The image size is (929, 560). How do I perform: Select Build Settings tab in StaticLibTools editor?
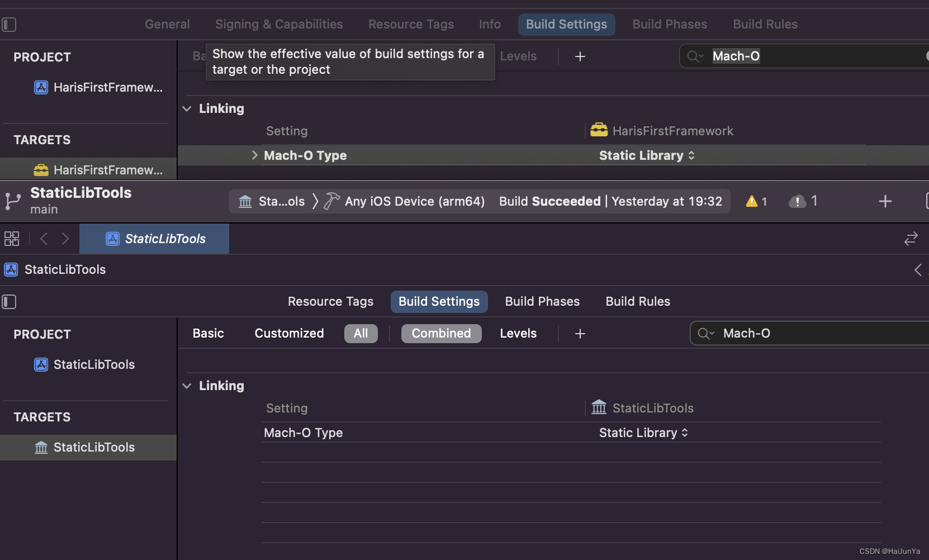click(439, 302)
